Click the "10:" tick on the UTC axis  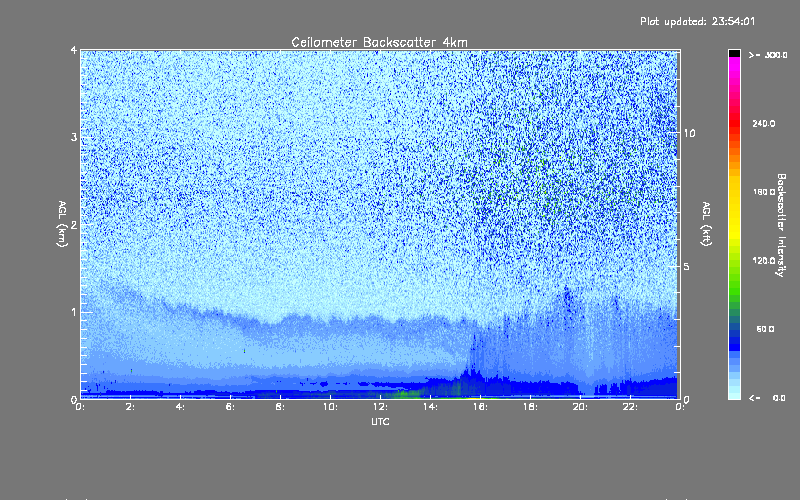tap(330, 407)
